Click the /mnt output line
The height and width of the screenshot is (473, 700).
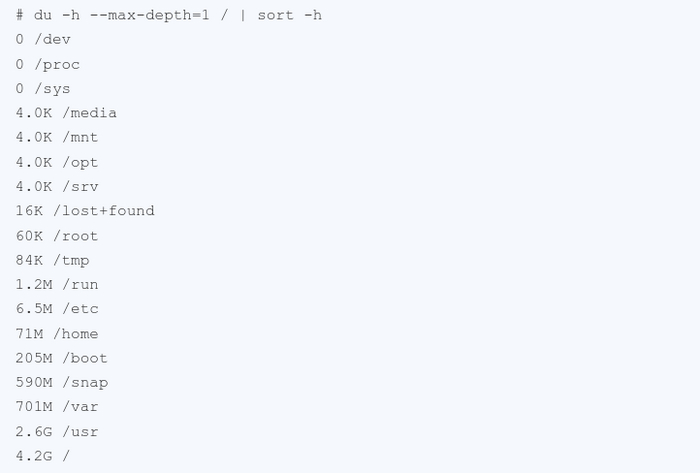click(57, 138)
